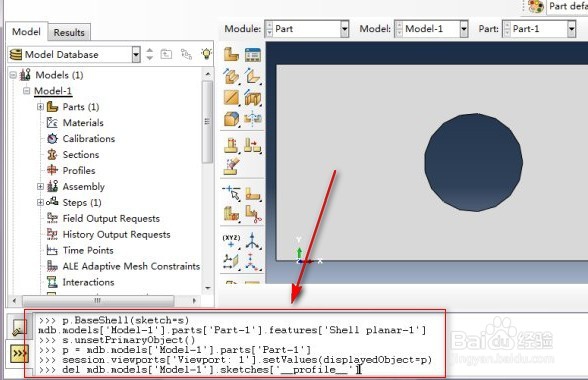Select Field Output Requests item
The image size is (588, 380).
[x=111, y=218]
